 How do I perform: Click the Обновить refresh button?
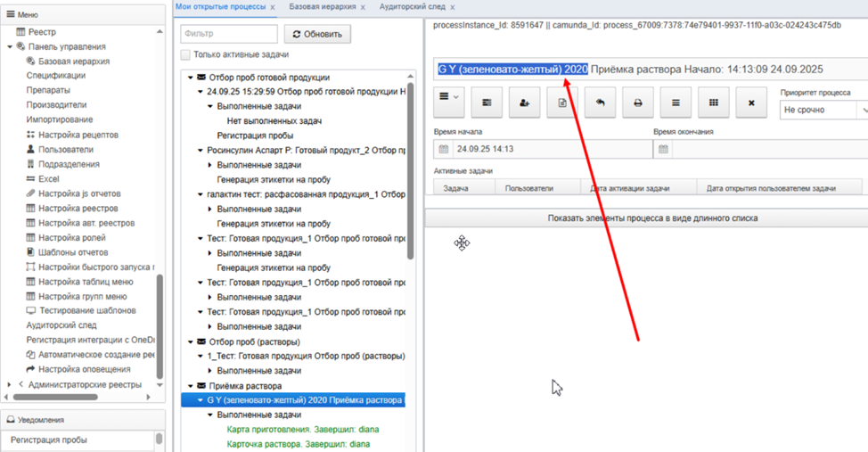pos(317,34)
